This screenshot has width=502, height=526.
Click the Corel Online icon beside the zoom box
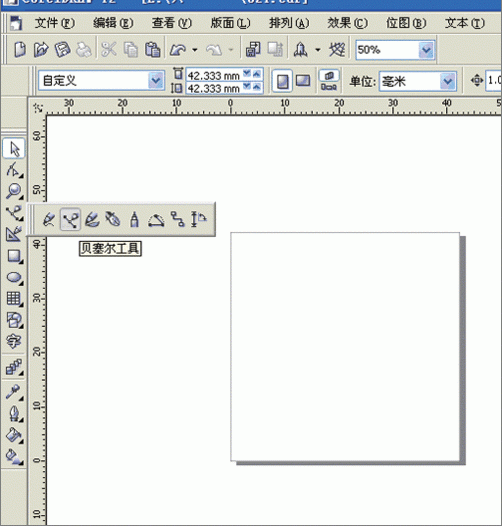(337, 50)
